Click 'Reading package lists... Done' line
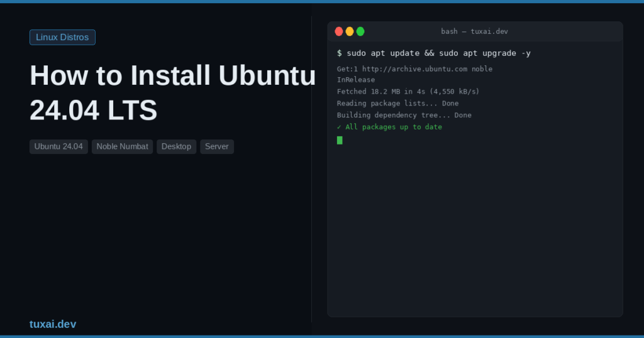 click(x=397, y=104)
